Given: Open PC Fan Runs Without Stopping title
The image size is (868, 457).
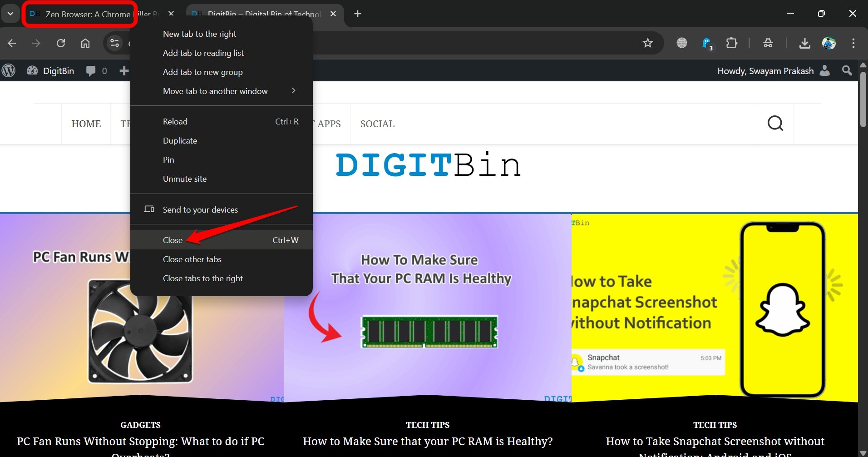Looking at the screenshot, I should [x=140, y=446].
